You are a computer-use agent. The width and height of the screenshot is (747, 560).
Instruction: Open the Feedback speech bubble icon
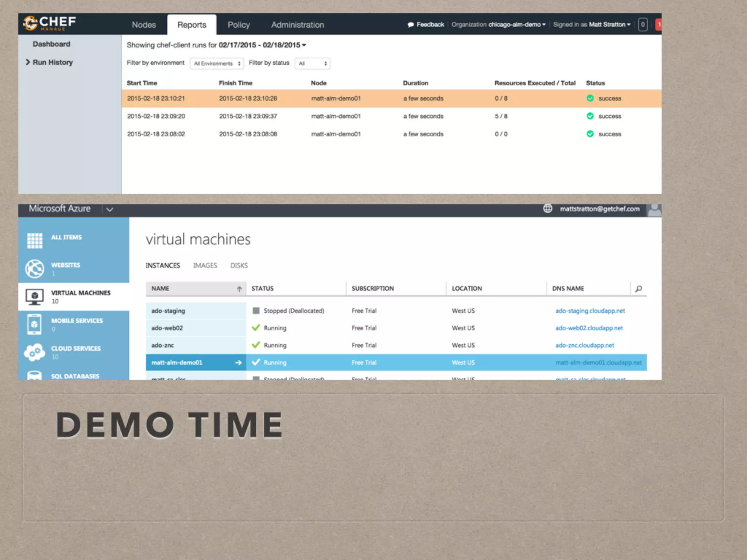tap(410, 25)
